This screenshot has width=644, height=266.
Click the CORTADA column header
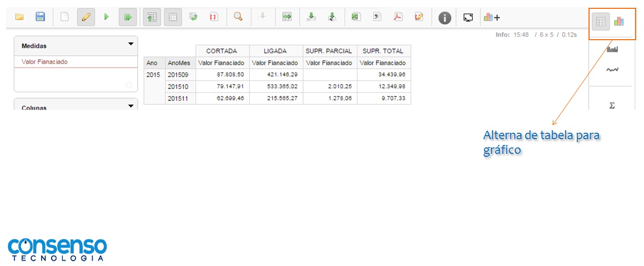click(x=222, y=51)
